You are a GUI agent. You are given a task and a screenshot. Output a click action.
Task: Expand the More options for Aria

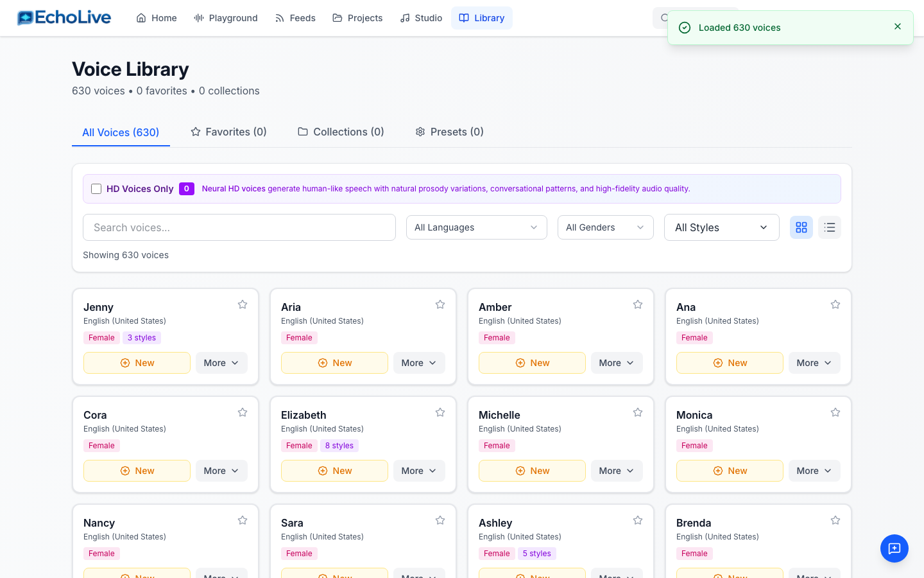419,362
